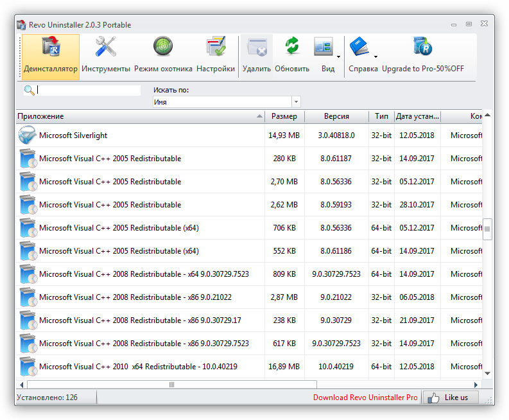Image resolution: width=509 pixels, height=420 pixels.
Task: Open Справка blue book icon
Action: click(x=359, y=46)
